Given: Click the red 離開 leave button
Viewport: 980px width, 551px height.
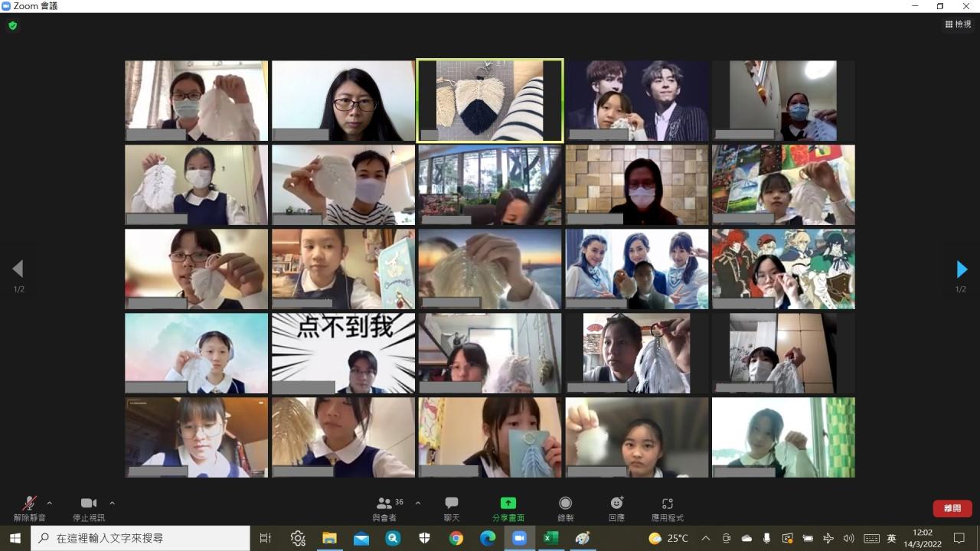Looking at the screenshot, I should point(952,508).
